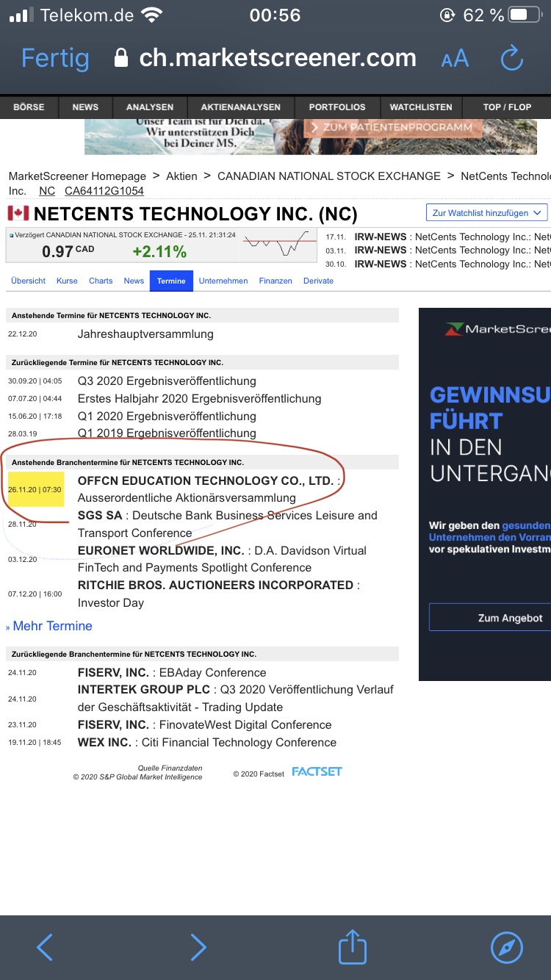
Task: Open CANADIAN NATIONAL STOCK EXCHANGE breadcrumb
Action: tap(329, 176)
